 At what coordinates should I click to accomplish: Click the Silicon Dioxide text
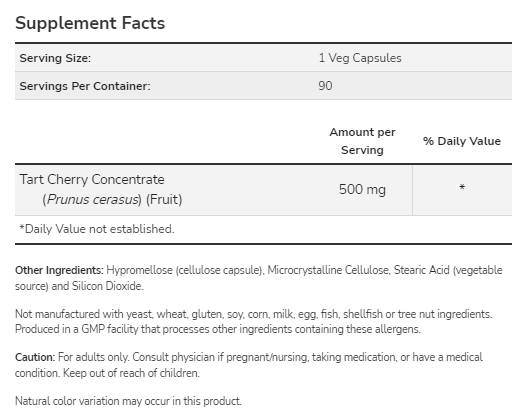click(108, 286)
